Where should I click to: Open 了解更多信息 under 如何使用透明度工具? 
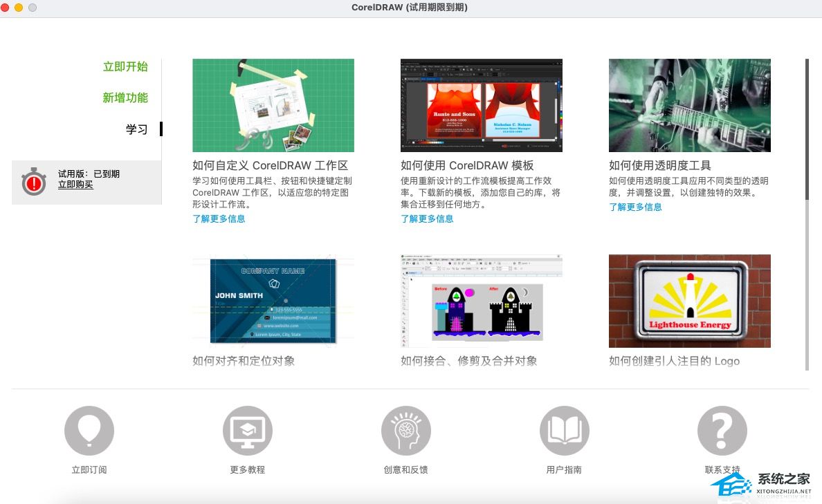[635, 207]
